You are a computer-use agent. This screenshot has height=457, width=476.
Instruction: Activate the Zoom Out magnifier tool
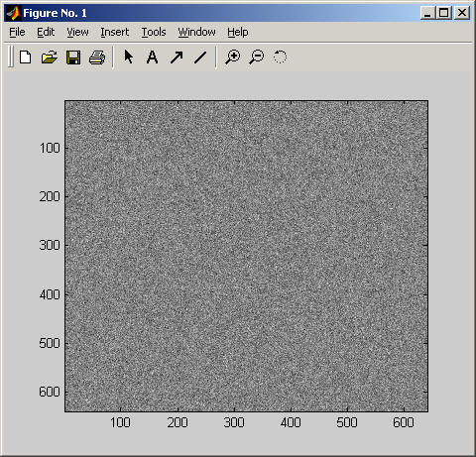(257, 57)
